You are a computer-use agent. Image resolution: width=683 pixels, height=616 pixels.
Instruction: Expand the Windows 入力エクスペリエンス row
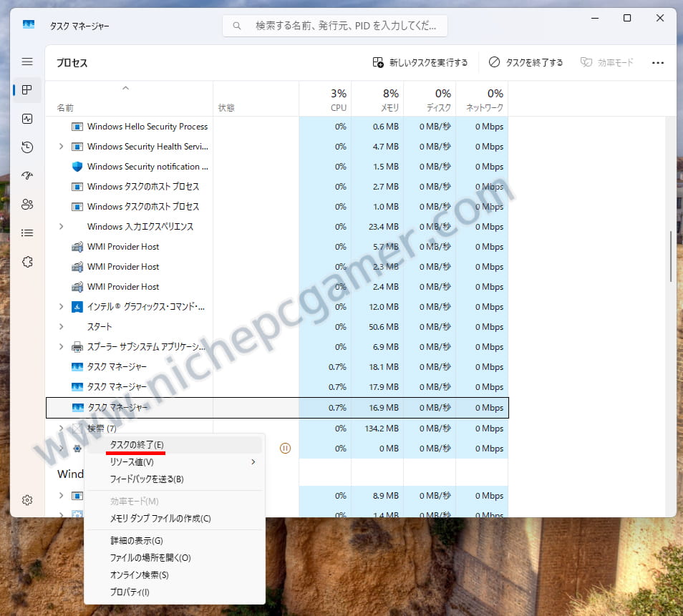[x=61, y=227]
